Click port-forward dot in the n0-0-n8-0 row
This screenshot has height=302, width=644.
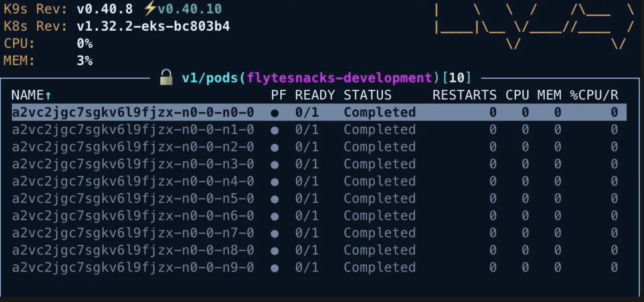click(x=274, y=251)
